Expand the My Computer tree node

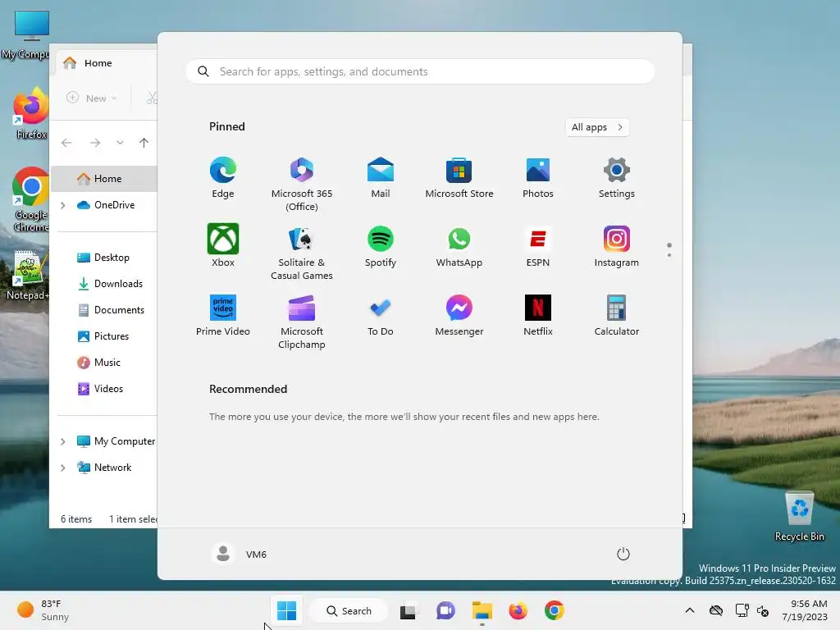pos(62,441)
